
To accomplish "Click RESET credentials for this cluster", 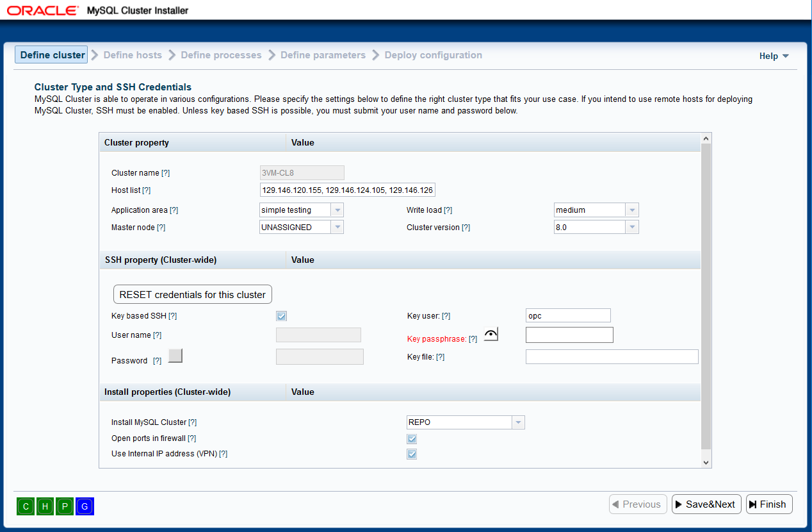I will pyautogui.click(x=193, y=295).
